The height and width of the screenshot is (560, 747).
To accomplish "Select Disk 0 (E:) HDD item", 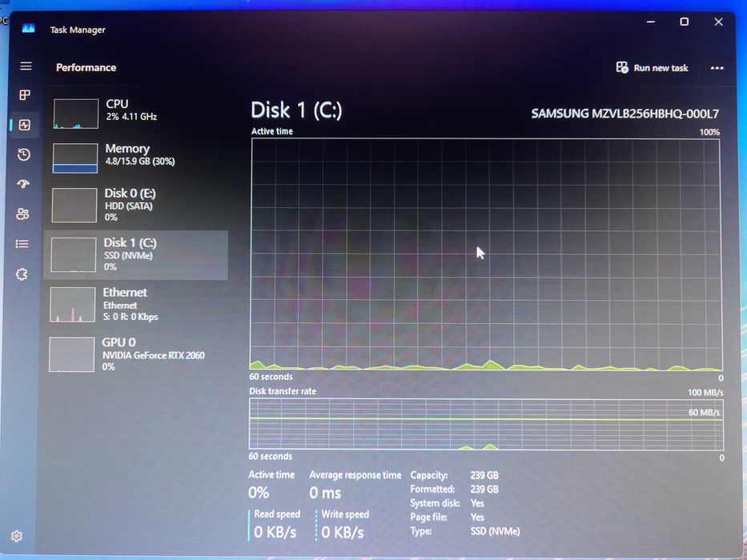I will coord(137,205).
